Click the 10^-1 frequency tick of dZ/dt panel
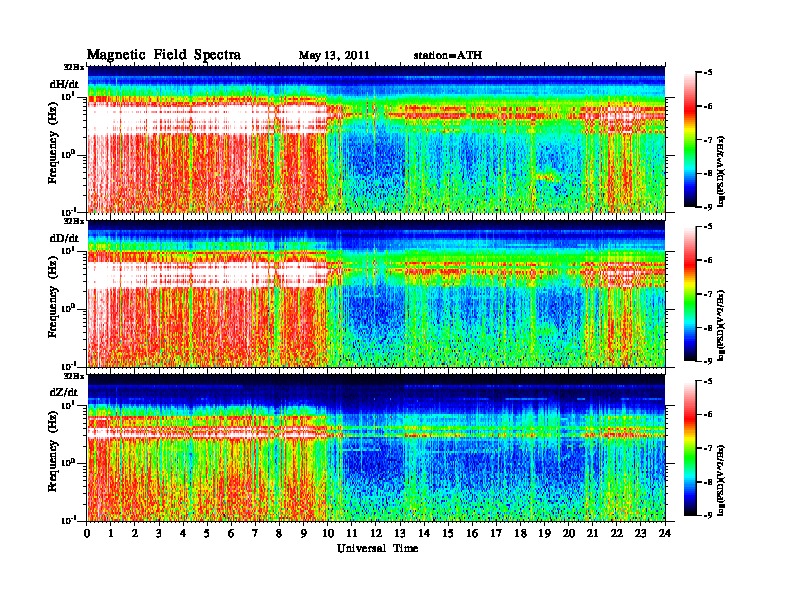Viewport: 792px width, 612px height. pyautogui.click(x=68, y=520)
